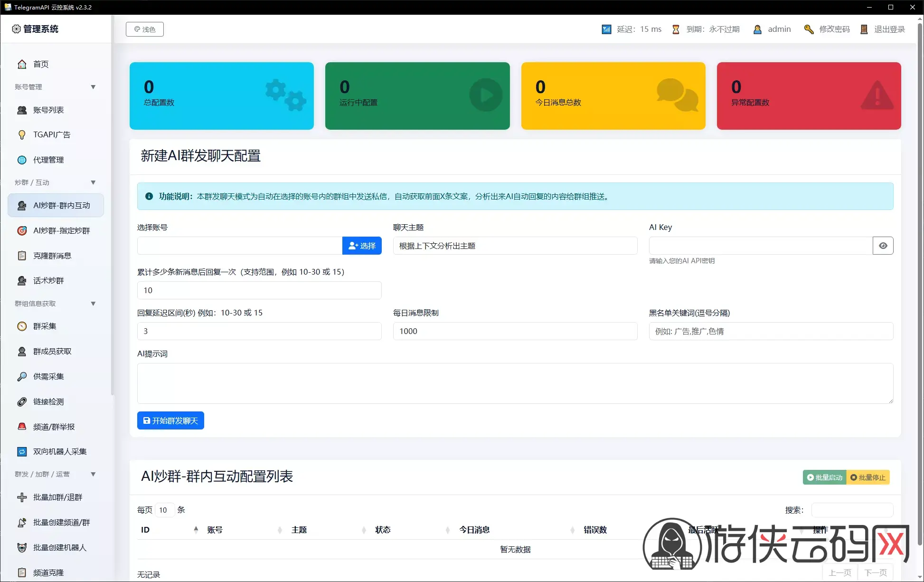Focus the 累计多少条新消息 field with 10

[259, 290]
